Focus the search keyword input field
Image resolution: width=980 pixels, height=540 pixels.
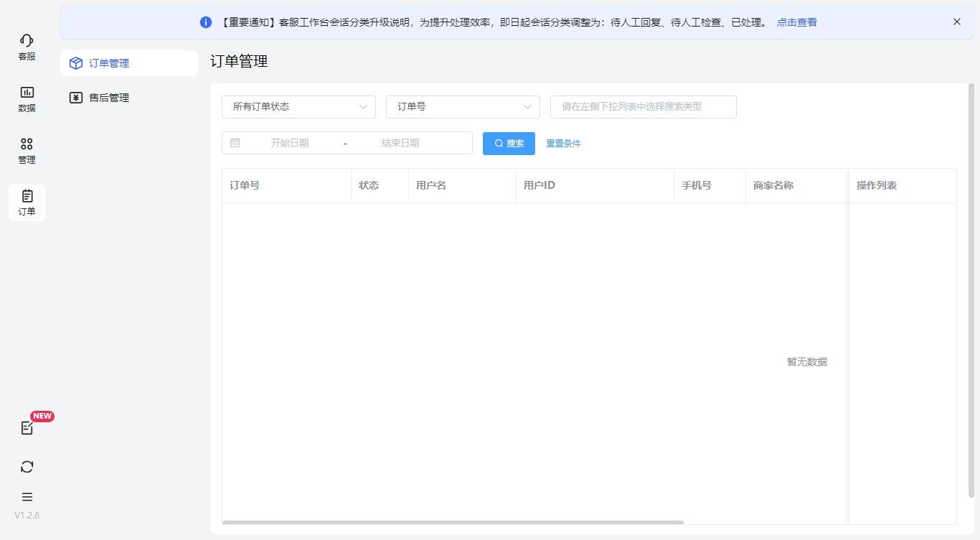pyautogui.click(x=643, y=106)
